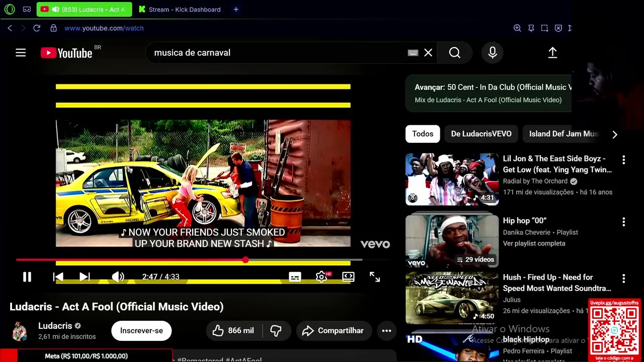The width and height of the screenshot is (644, 362).
Task: Show more filter chips with right arrow
Action: tap(614, 134)
